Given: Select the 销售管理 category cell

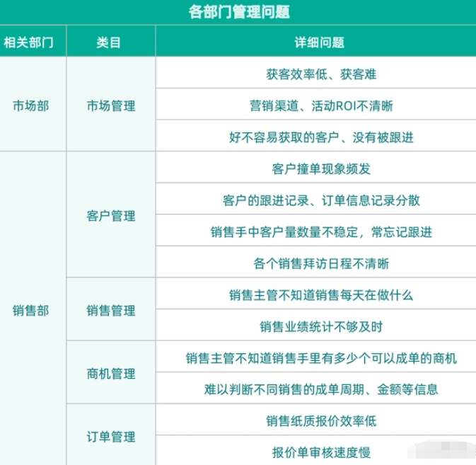Looking at the screenshot, I should coord(110,310).
